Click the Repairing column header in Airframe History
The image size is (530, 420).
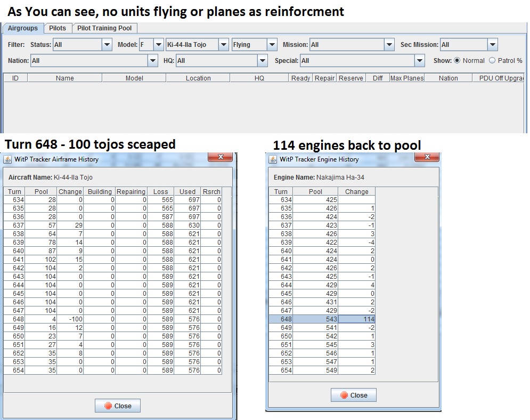(131, 191)
